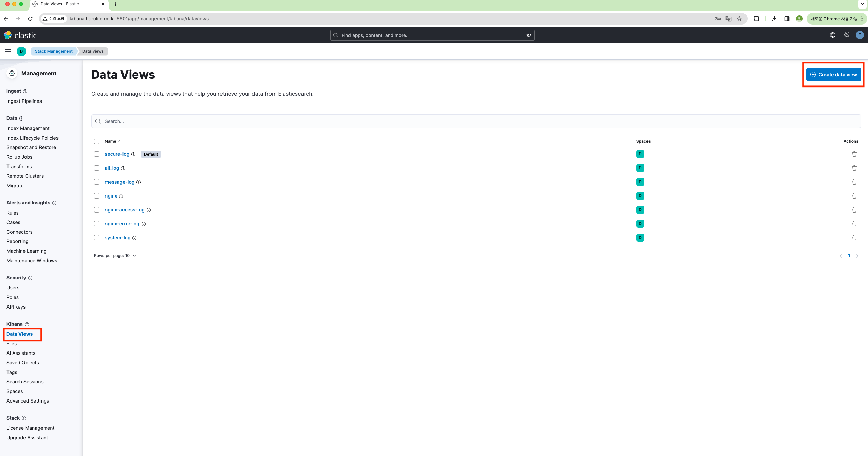This screenshot has height=456, width=868.
Task: Click the info icon next to all_log
Action: [123, 168]
